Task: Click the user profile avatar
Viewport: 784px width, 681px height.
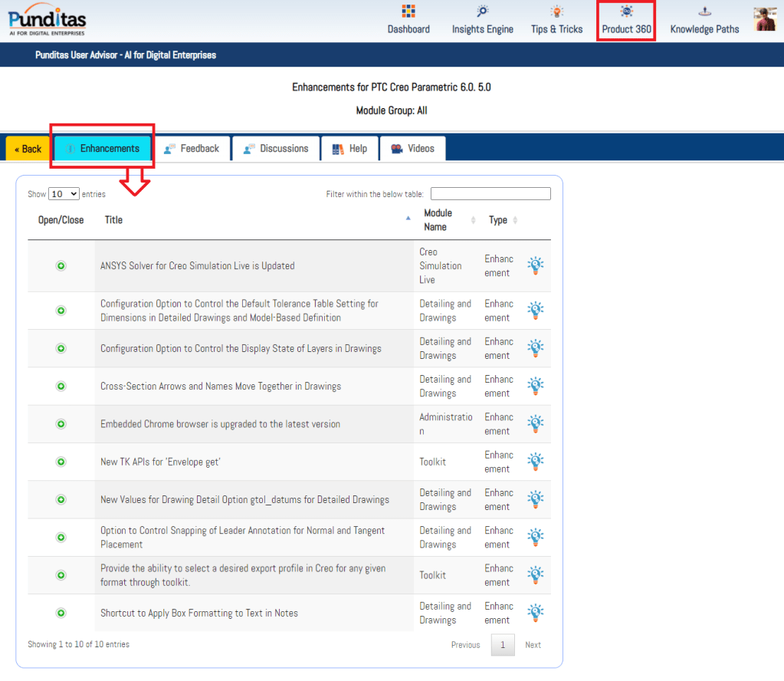Action: pos(765,19)
